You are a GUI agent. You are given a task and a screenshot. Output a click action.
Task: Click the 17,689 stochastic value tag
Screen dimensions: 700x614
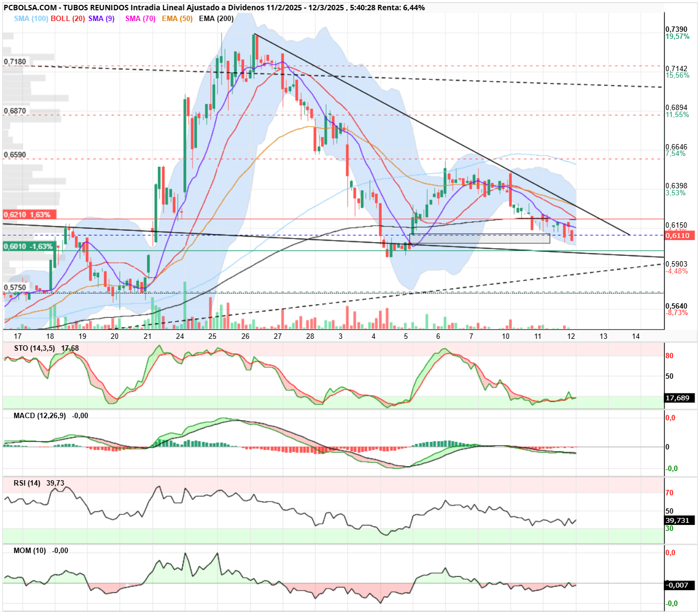(x=680, y=398)
